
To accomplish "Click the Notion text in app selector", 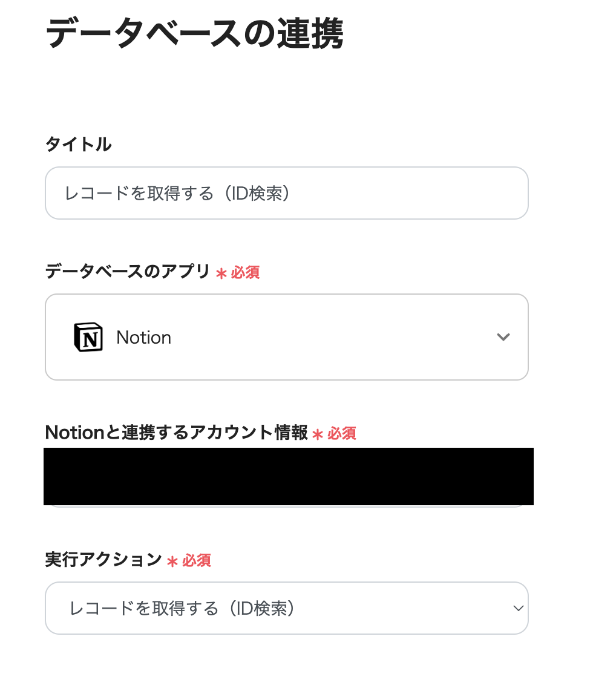I will point(143,337).
